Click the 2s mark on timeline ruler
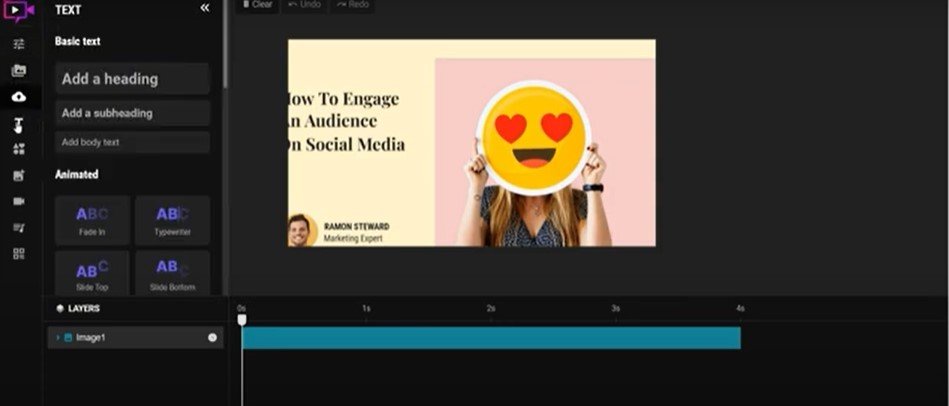Image resolution: width=949 pixels, height=406 pixels. click(x=491, y=309)
